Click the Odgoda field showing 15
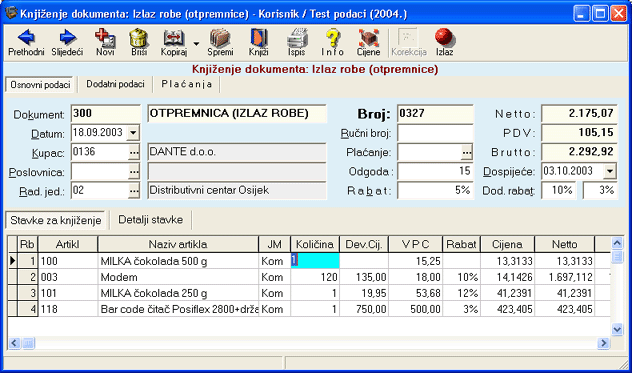The width and height of the screenshot is (632, 373). [435, 171]
